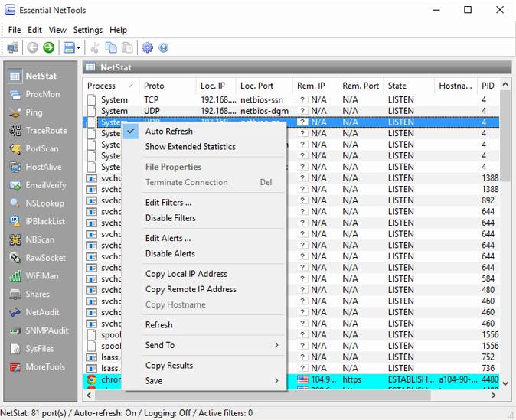516x420 pixels.
Task: Click the horizontal scrollbar right arrow
Action: [x=493, y=396]
